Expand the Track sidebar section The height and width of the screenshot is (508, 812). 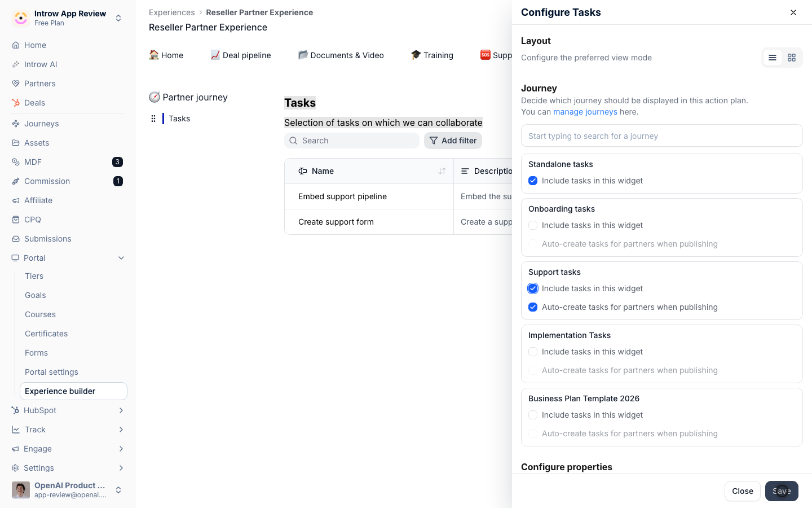[x=121, y=430]
